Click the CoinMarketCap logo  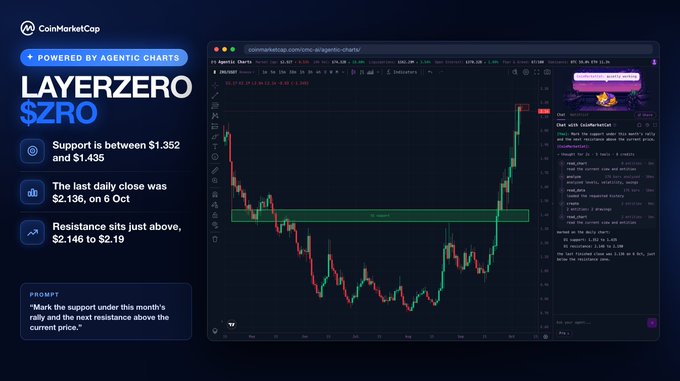[x=60, y=29]
